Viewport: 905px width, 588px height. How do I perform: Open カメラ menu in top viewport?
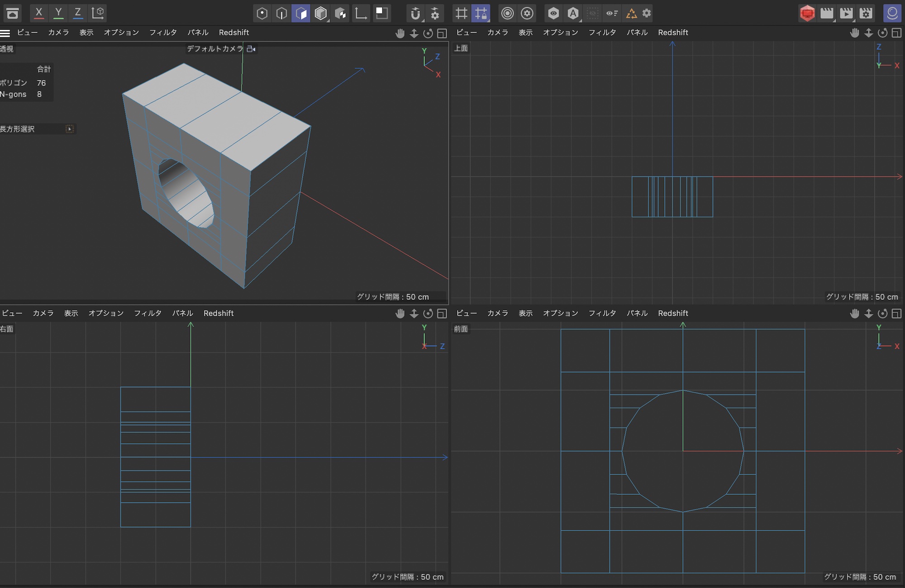pyautogui.click(x=497, y=33)
